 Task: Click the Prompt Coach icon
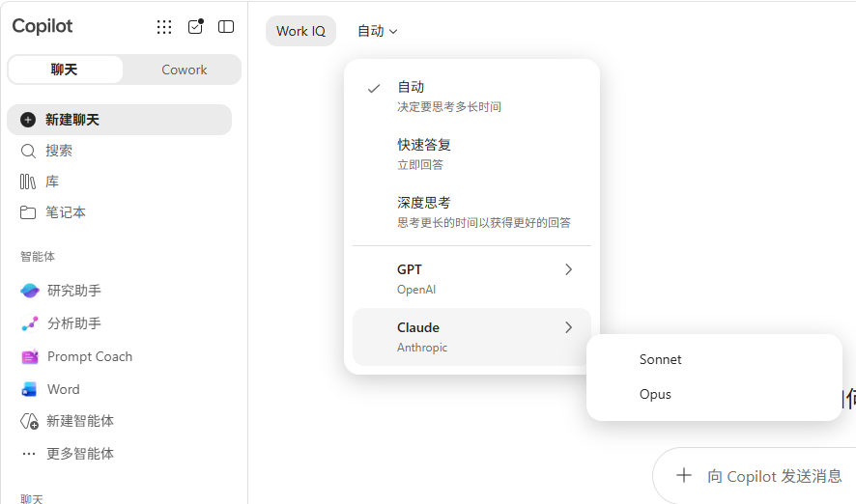[30, 356]
